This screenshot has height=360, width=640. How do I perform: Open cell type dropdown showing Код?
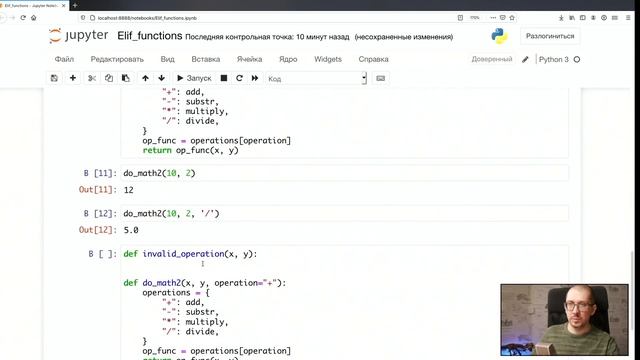coord(316,78)
